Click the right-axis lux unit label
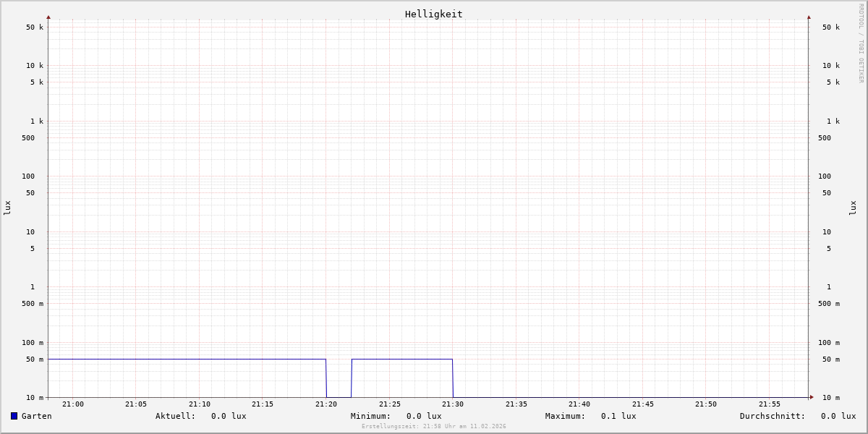Screen dimensions: 868x434 (x=853, y=208)
